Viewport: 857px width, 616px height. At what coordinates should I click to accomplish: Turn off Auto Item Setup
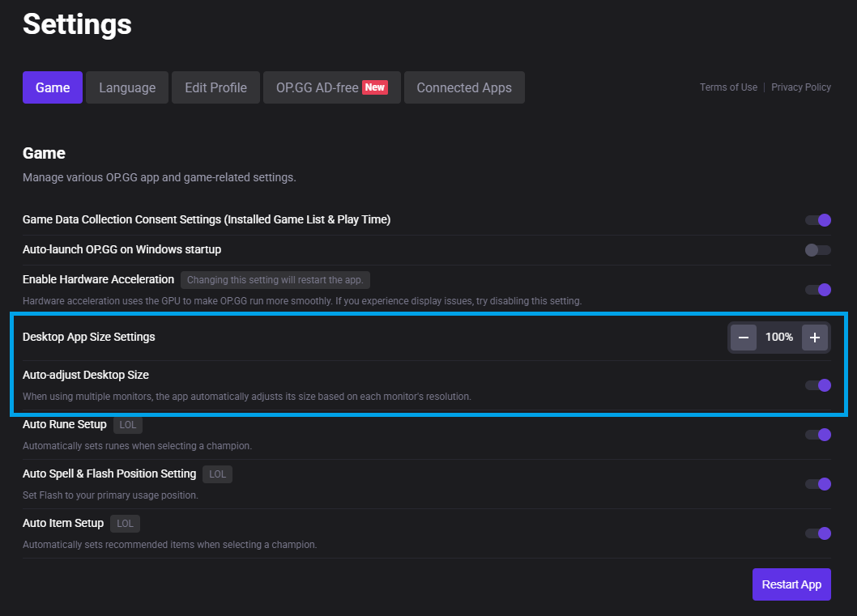[818, 533]
